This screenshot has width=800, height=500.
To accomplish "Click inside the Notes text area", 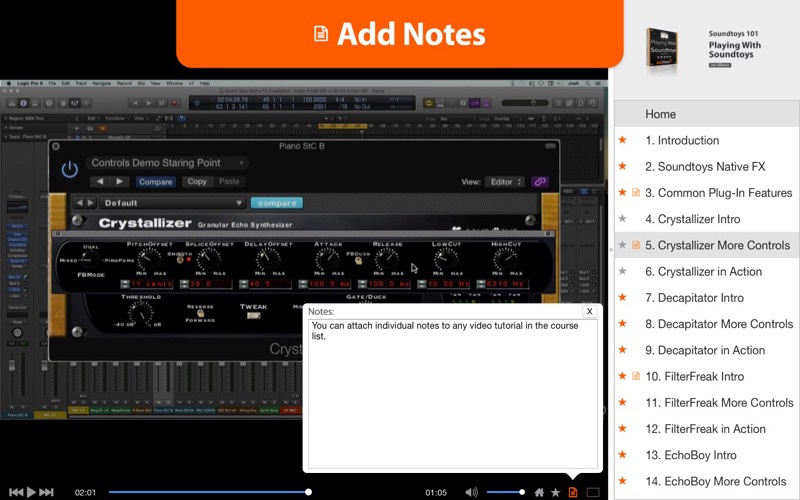I will pos(453,393).
